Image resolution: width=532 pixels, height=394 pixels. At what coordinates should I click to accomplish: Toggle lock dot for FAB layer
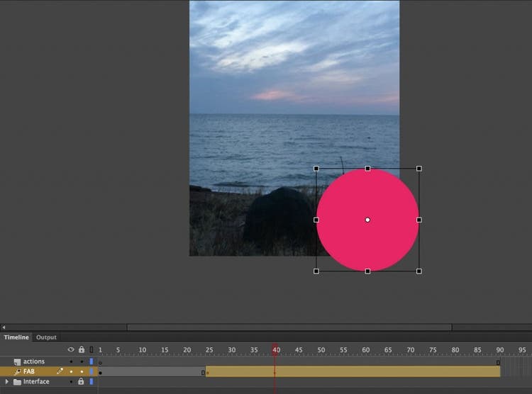coord(81,371)
